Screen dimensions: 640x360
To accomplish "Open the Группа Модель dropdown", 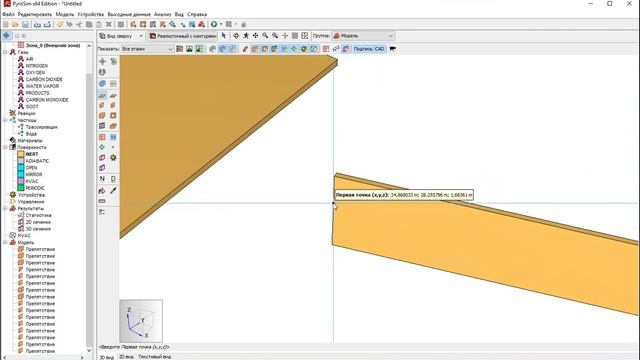I will (x=363, y=36).
